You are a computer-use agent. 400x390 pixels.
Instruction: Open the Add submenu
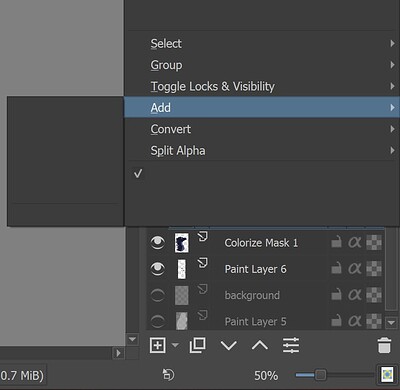262,108
